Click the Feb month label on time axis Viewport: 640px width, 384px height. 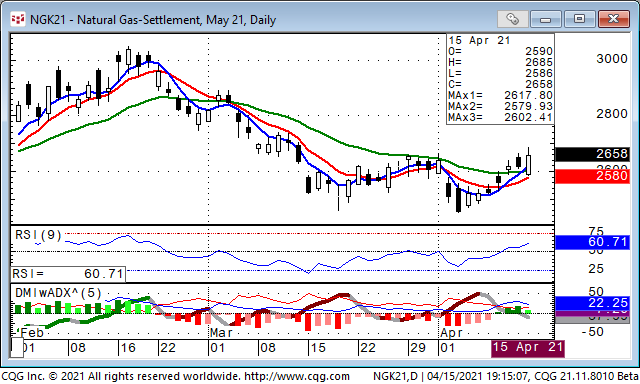[x=31, y=333]
